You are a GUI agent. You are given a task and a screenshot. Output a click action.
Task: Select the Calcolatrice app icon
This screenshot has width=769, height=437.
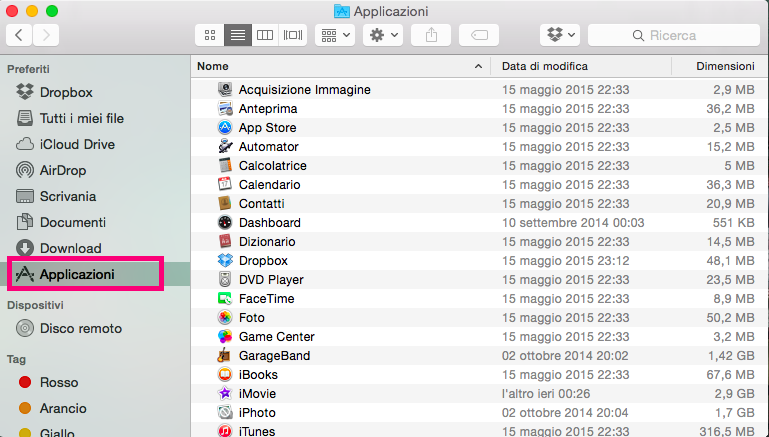pyautogui.click(x=225, y=165)
